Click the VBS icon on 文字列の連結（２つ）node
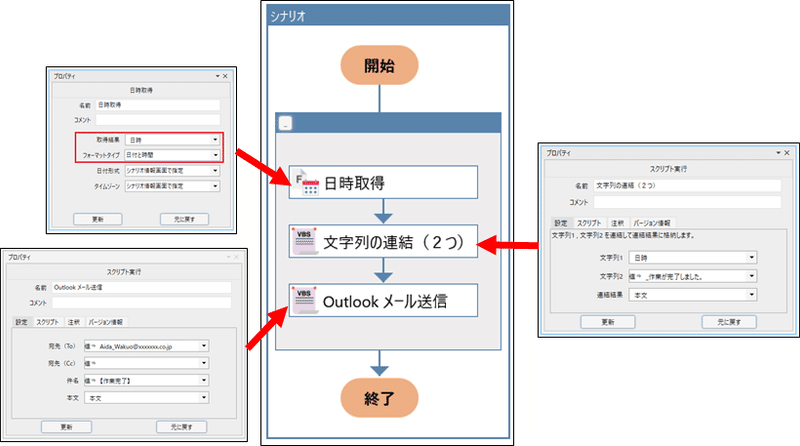This screenshot has width=800, height=446. tap(305, 242)
